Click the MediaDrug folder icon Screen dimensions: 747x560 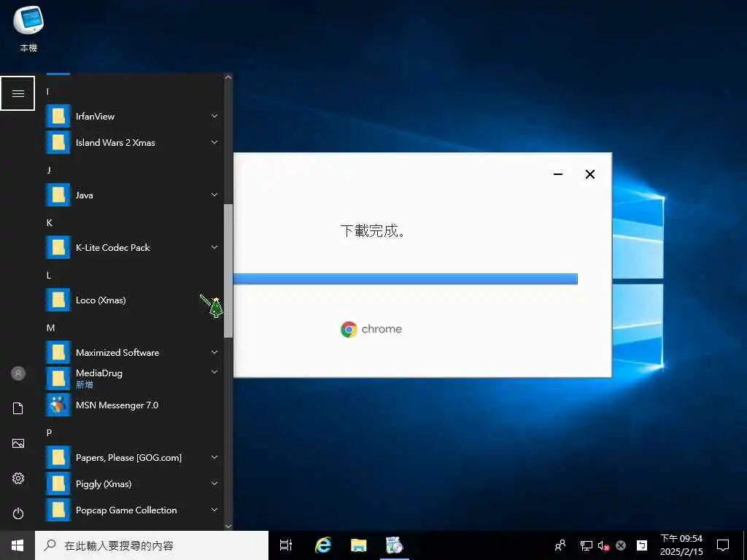[x=58, y=378]
